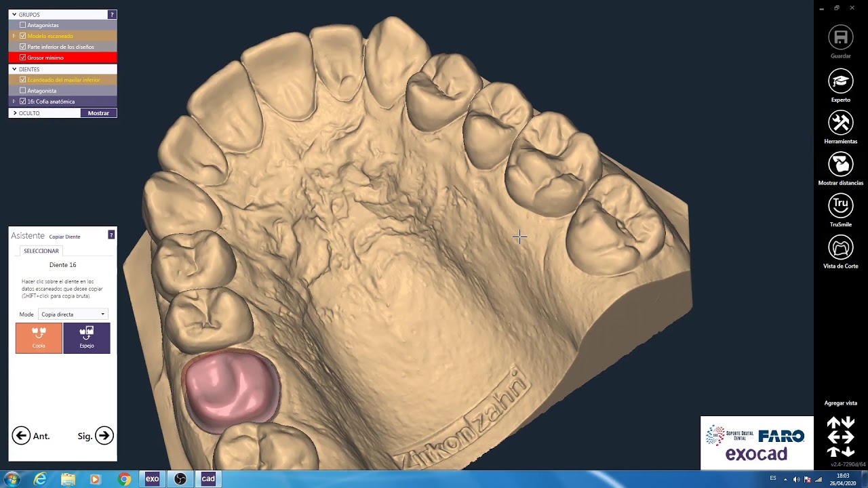
Task: Click the system clock 18:03
Action: click(842, 476)
